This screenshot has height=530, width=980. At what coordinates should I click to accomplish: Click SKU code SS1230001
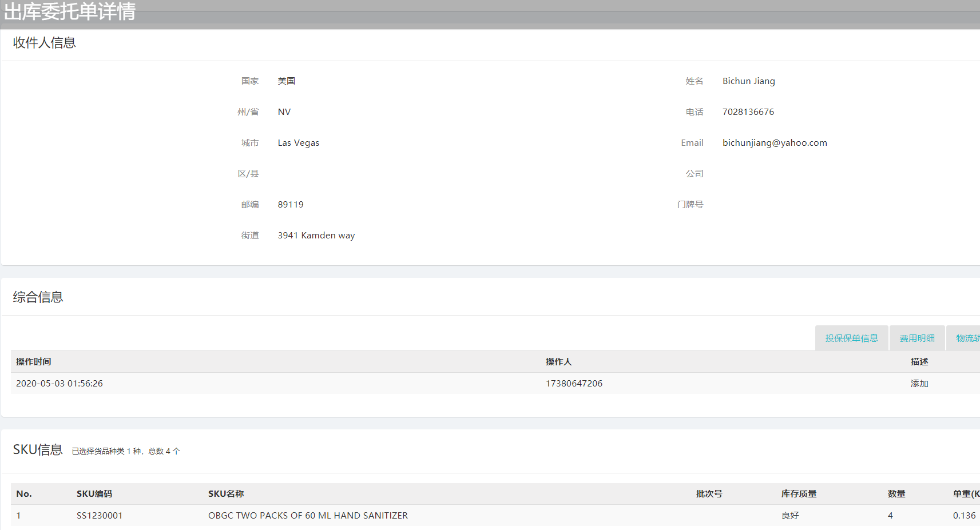coord(100,516)
